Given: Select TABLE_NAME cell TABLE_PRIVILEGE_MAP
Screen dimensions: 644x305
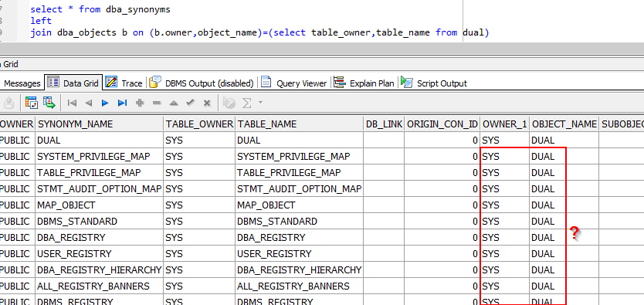Looking at the screenshot, I should (299, 172).
